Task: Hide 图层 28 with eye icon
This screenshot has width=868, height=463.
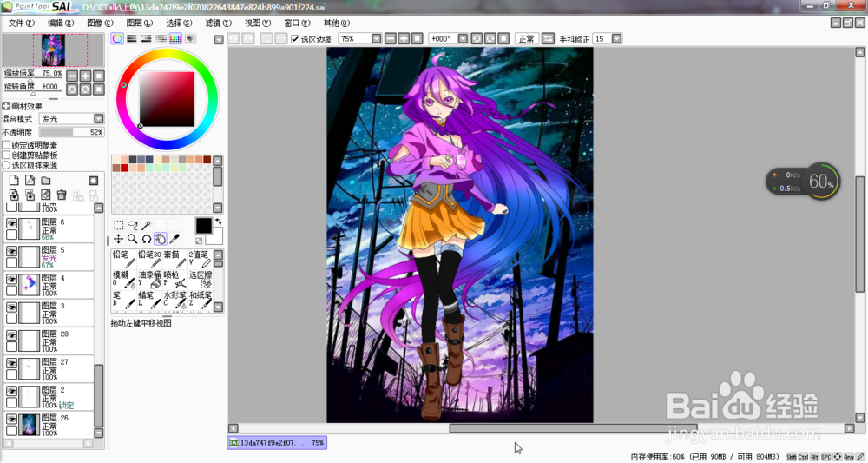Action: coord(11,334)
